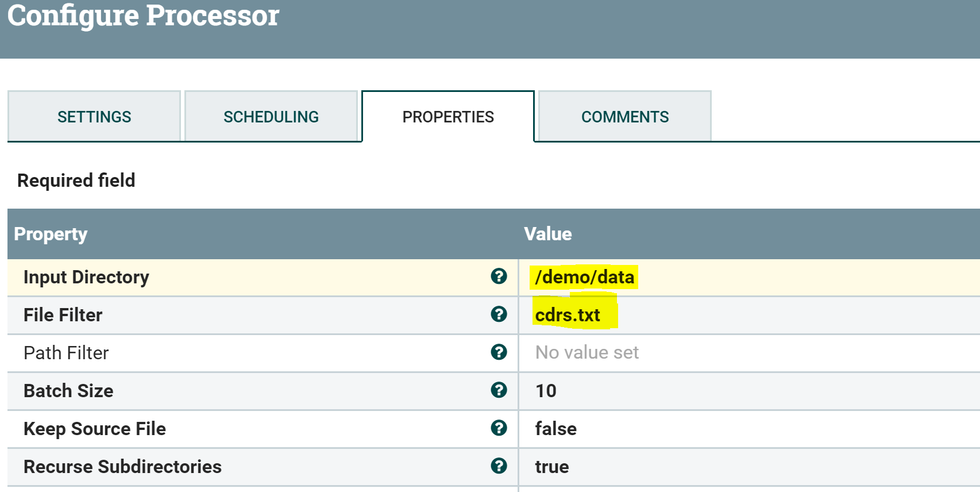The height and width of the screenshot is (492, 980).
Task: Click the Path Filter help icon
Action: [499, 352]
